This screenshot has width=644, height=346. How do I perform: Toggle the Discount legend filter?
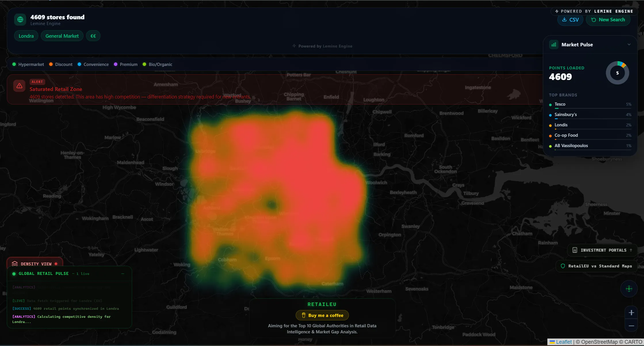[x=61, y=64]
